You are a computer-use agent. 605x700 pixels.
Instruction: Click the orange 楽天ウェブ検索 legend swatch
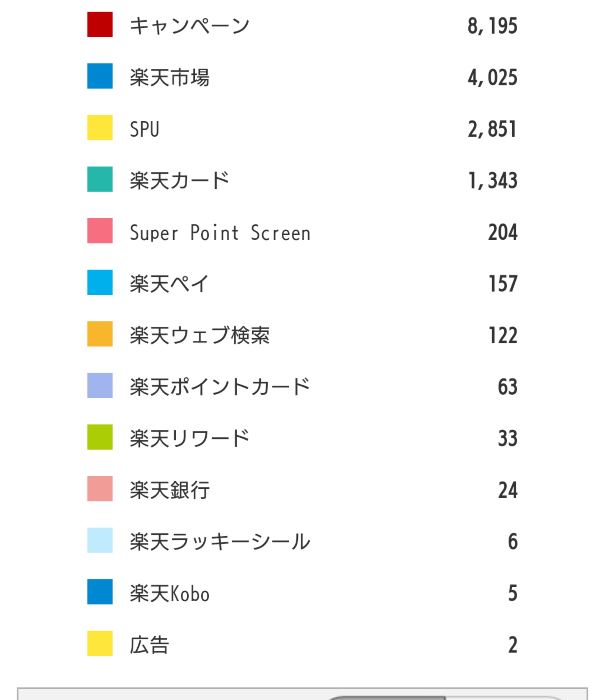click(100, 334)
